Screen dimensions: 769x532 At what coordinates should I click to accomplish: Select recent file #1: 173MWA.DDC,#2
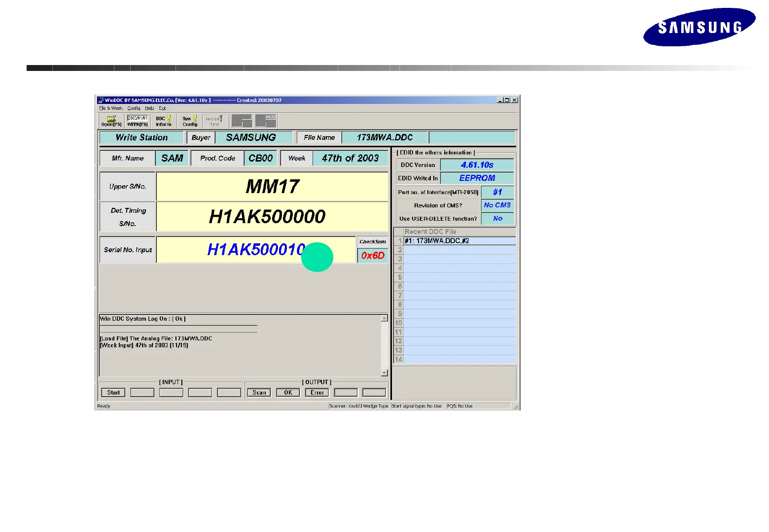click(x=459, y=241)
